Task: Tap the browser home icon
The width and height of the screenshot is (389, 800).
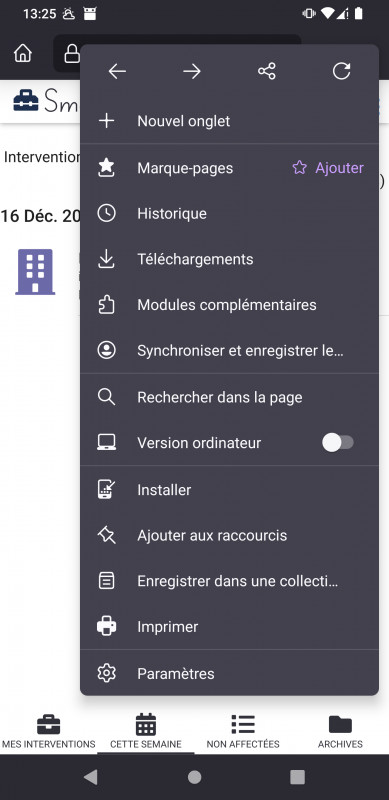Action: 22,53
